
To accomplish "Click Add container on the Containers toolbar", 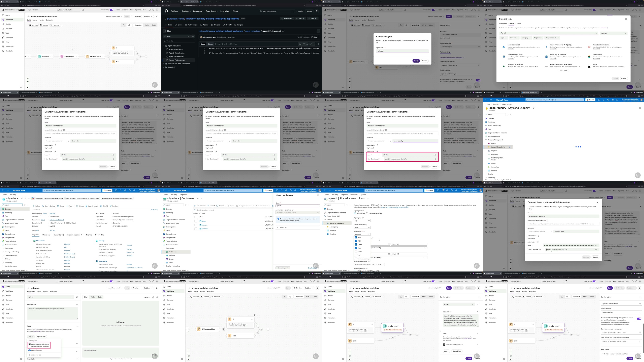I will 200,206.
